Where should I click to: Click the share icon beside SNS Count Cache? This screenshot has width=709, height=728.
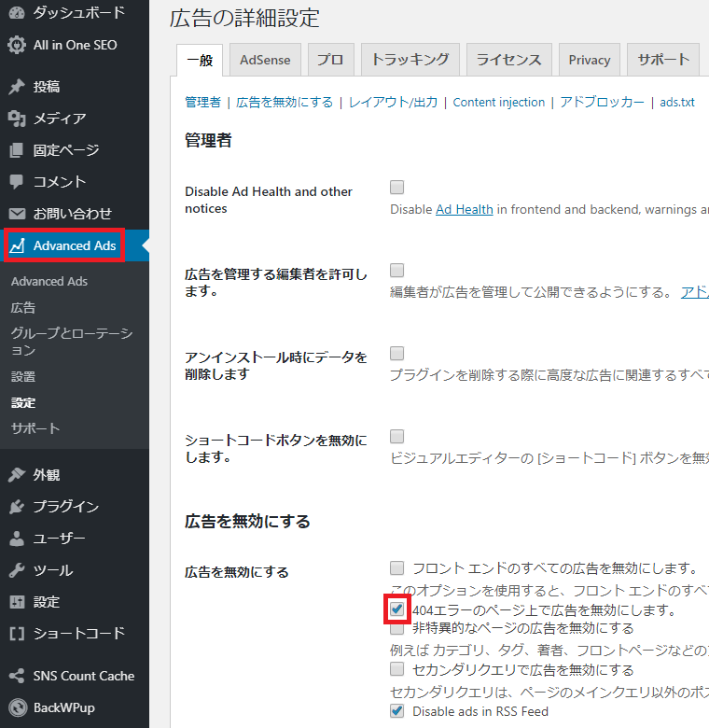pyautogui.click(x=17, y=676)
